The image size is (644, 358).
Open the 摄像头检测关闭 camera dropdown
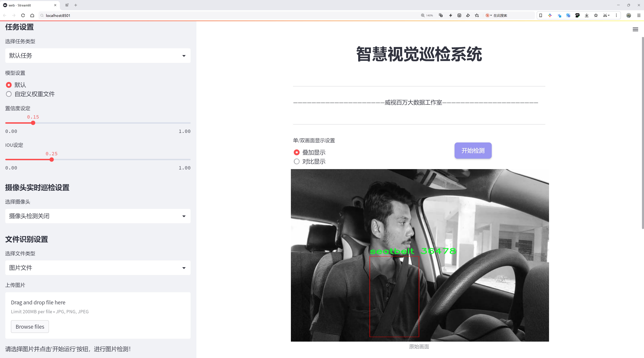click(x=98, y=216)
